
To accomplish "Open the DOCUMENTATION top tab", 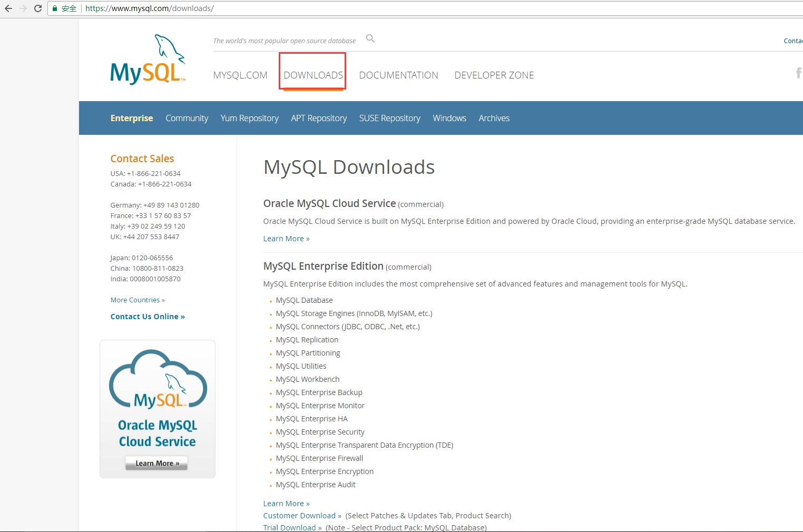I will click(x=399, y=75).
